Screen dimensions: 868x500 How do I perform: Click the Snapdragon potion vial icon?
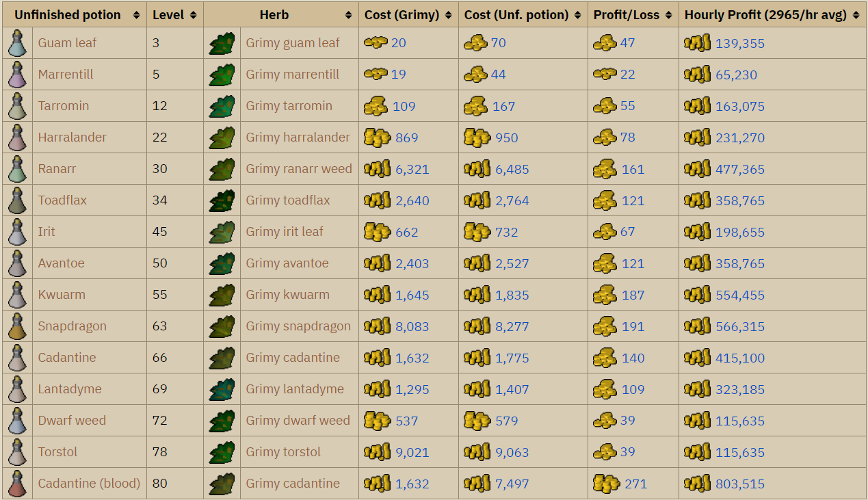pos(16,326)
